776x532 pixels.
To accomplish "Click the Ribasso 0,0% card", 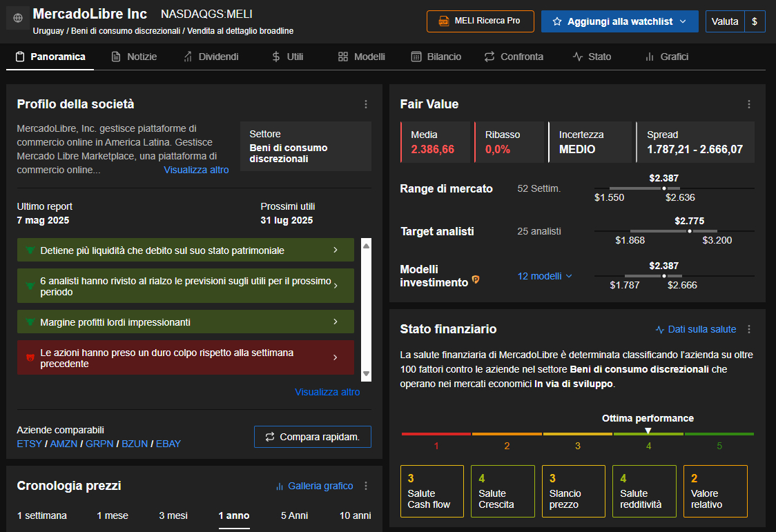I will click(510, 142).
